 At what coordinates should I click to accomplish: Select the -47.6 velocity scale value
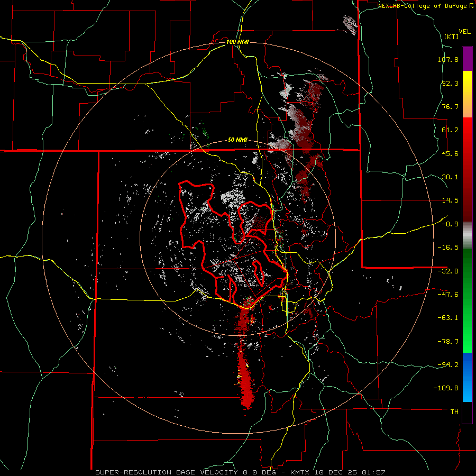[x=448, y=295]
